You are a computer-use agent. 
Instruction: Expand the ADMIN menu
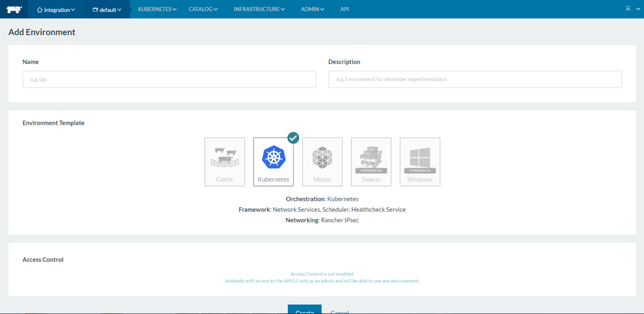[x=312, y=9]
